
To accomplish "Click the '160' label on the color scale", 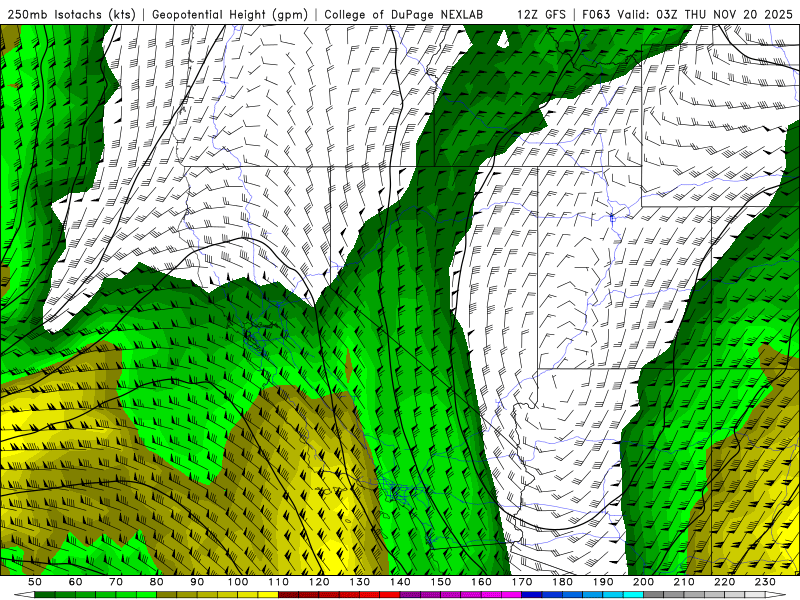I will [x=481, y=582].
